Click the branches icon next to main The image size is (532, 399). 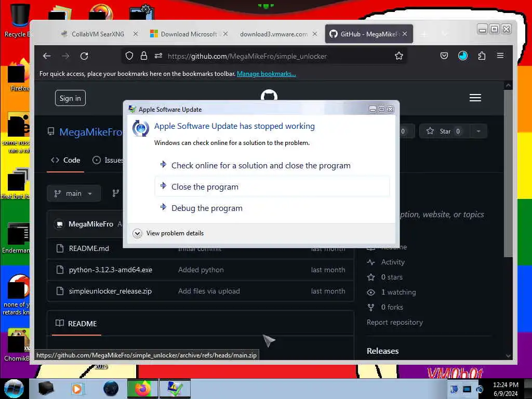pos(116,193)
